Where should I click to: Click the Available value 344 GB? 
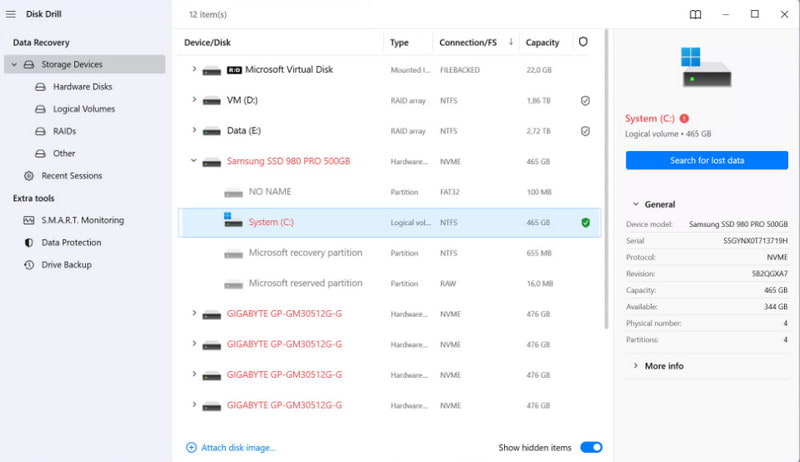tap(776, 306)
